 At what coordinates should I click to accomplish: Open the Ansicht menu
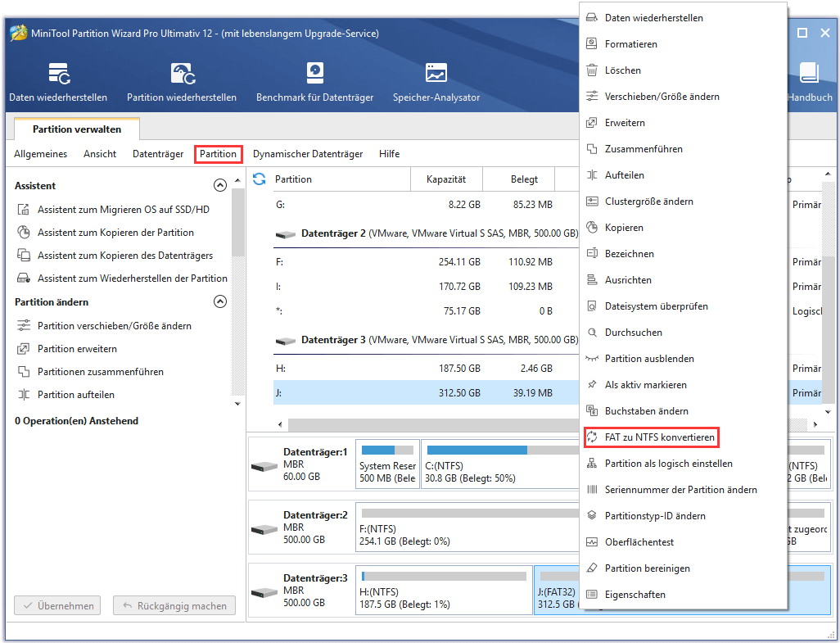pyautogui.click(x=100, y=154)
